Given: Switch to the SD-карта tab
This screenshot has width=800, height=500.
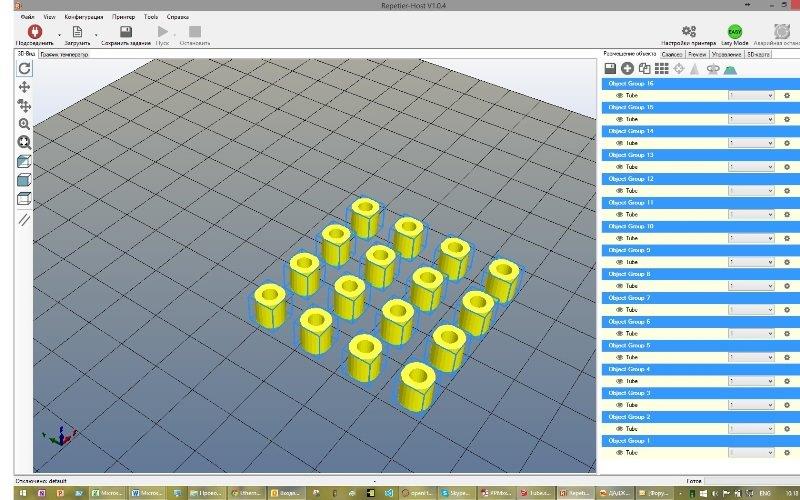Looking at the screenshot, I should click(x=758, y=54).
